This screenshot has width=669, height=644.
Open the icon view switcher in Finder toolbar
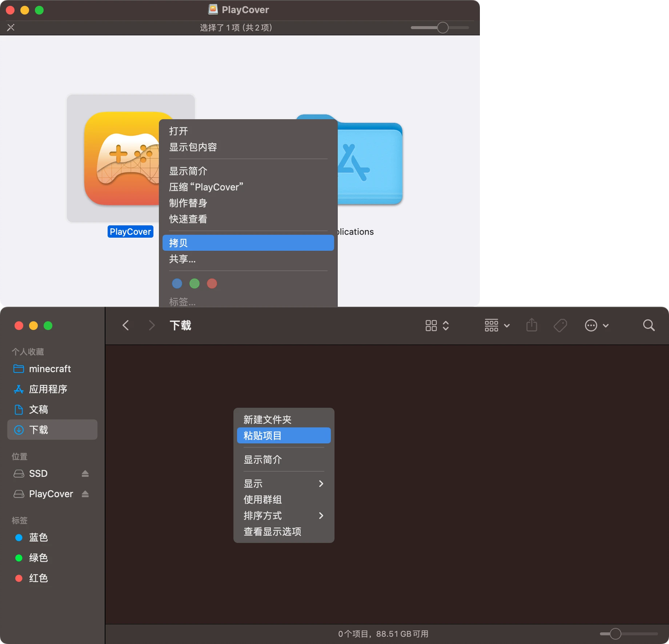click(x=437, y=325)
